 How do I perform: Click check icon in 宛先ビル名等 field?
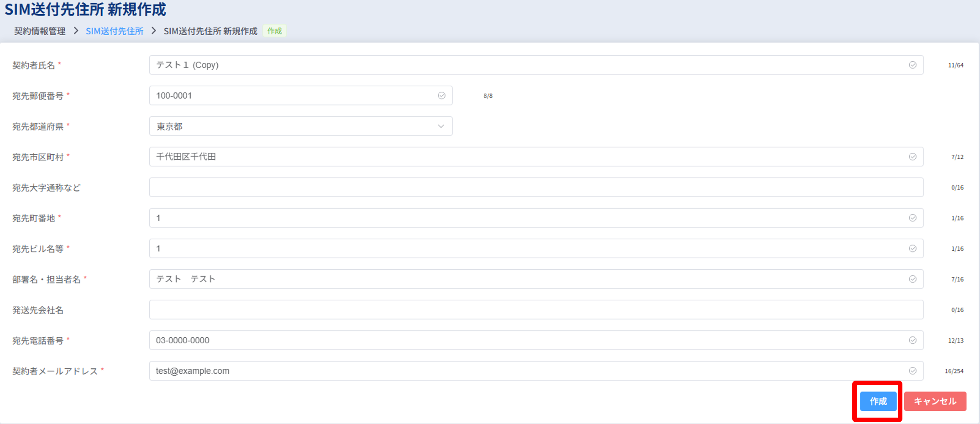(912, 248)
